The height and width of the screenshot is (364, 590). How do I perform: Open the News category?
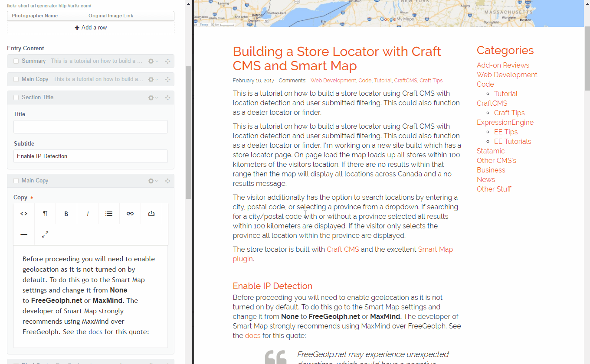tap(486, 179)
